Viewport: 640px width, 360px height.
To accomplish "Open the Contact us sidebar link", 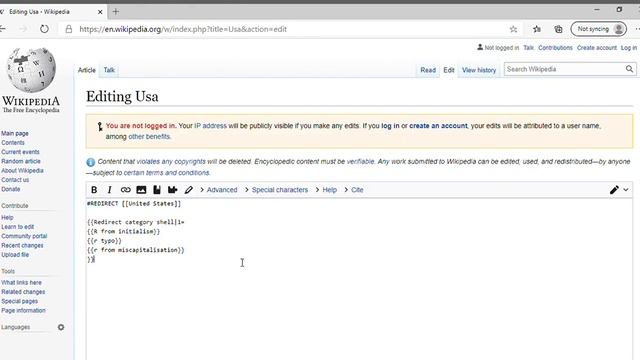I will pyautogui.click(x=15, y=180).
